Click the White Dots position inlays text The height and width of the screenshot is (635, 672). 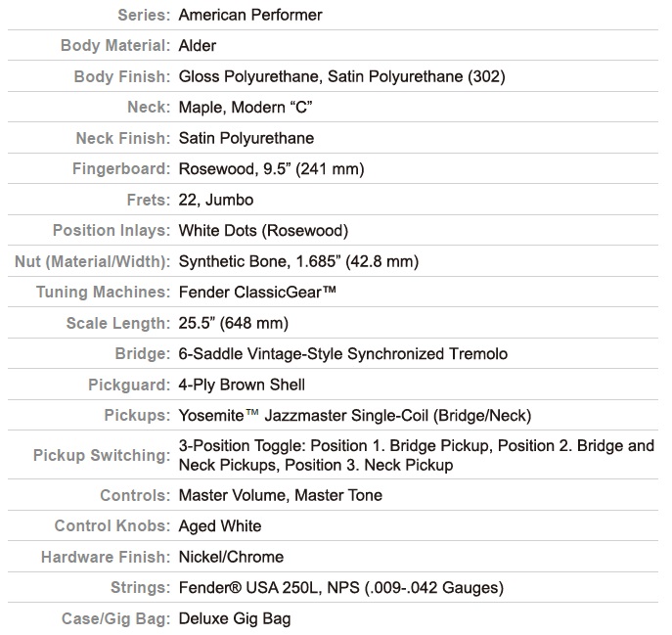pos(263,231)
